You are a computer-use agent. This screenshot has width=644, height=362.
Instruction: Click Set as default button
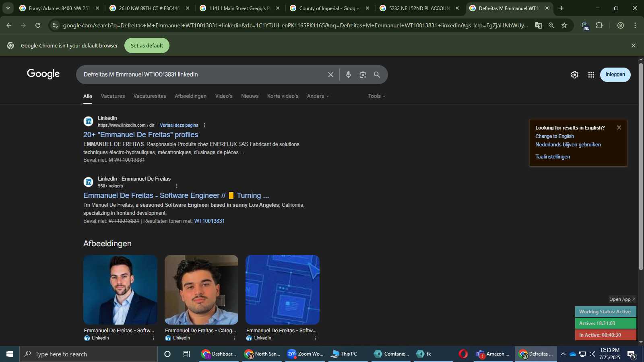click(147, 45)
